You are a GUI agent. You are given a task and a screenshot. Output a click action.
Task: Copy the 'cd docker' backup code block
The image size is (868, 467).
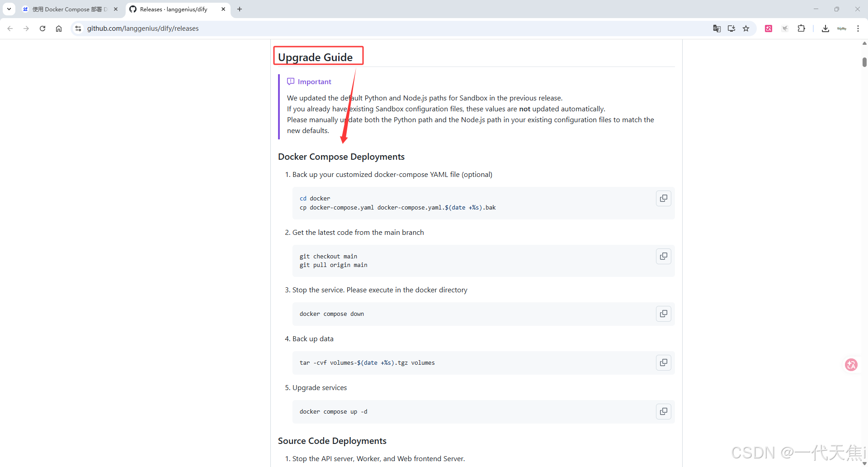[664, 198]
